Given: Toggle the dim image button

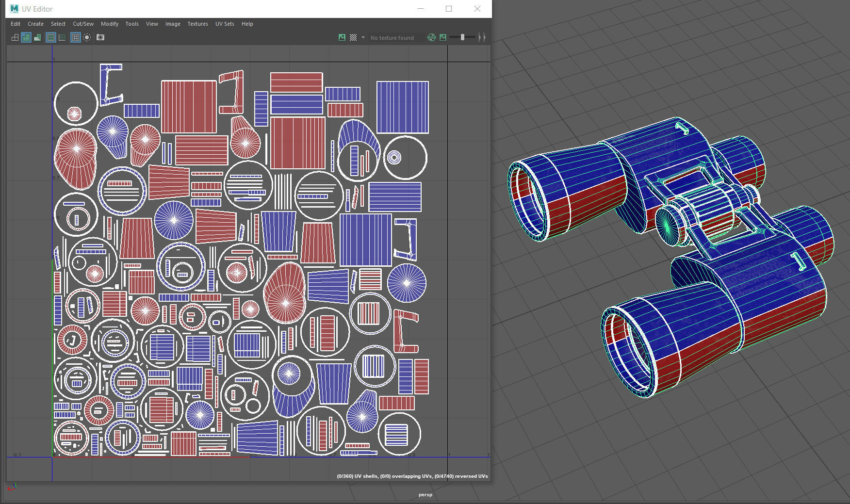Looking at the screenshot, I should pos(443,37).
